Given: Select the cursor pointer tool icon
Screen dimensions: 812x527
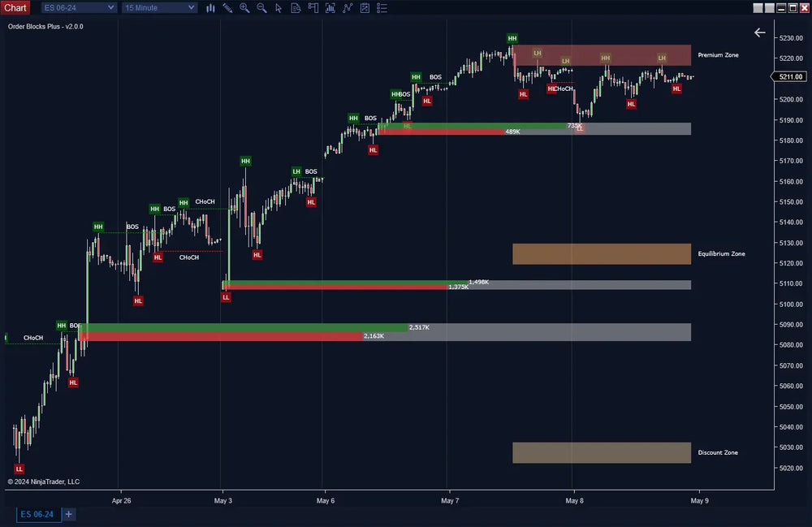Looking at the screenshot, I should point(279,8).
